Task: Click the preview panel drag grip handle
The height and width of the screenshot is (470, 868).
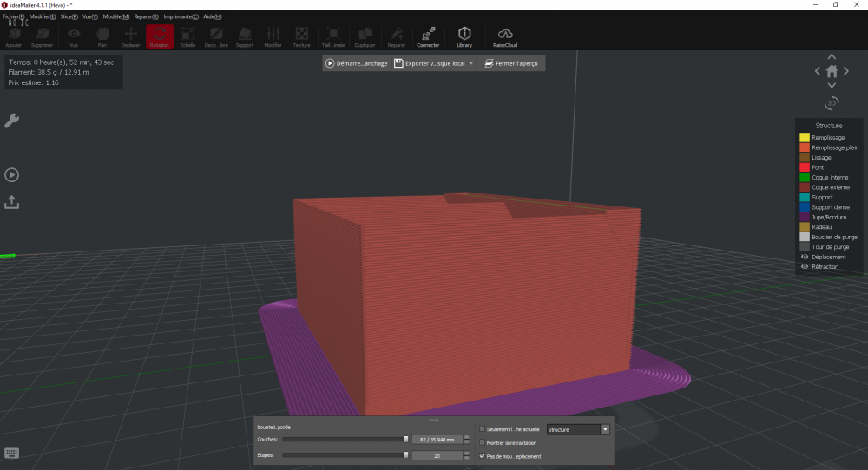Action: tap(434, 420)
